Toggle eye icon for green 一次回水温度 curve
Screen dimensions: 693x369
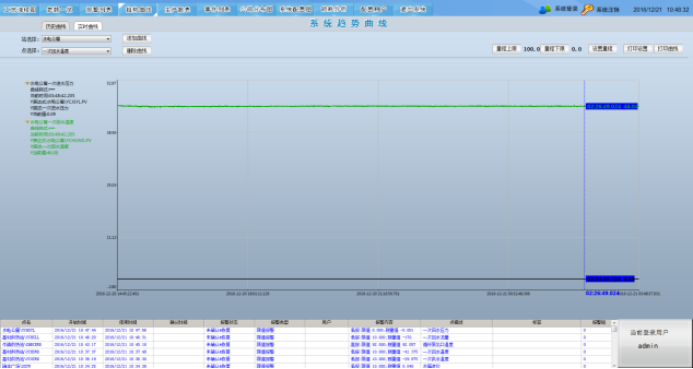(x=27, y=122)
